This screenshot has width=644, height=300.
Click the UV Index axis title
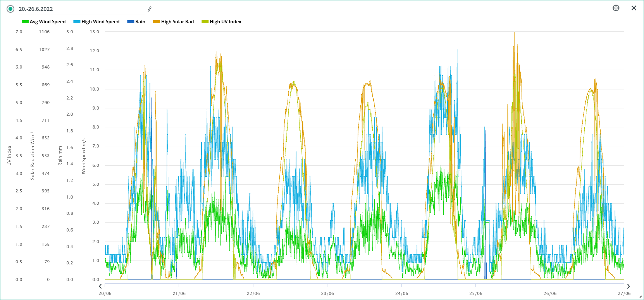tap(9, 156)
